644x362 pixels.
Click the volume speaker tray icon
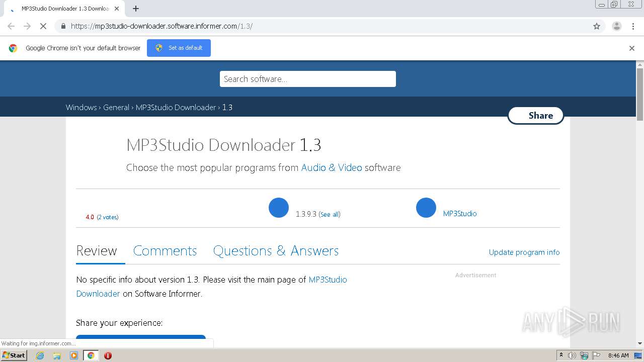572,355
